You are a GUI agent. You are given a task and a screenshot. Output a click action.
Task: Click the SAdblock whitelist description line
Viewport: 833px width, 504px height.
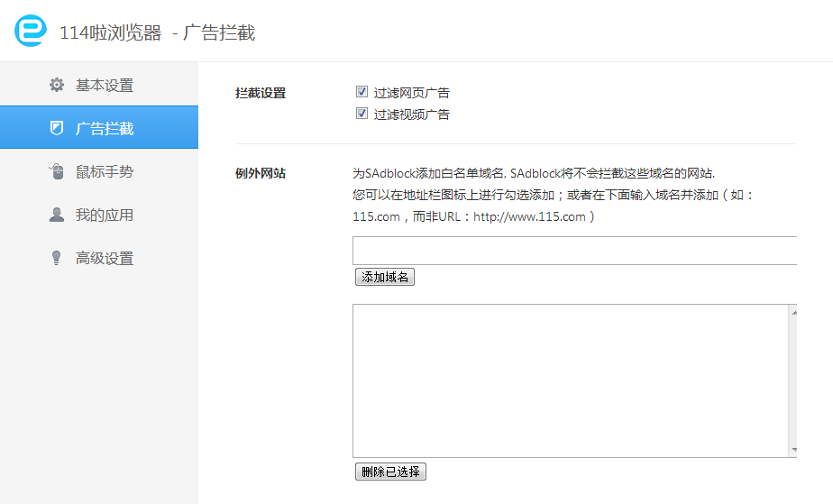534,173
